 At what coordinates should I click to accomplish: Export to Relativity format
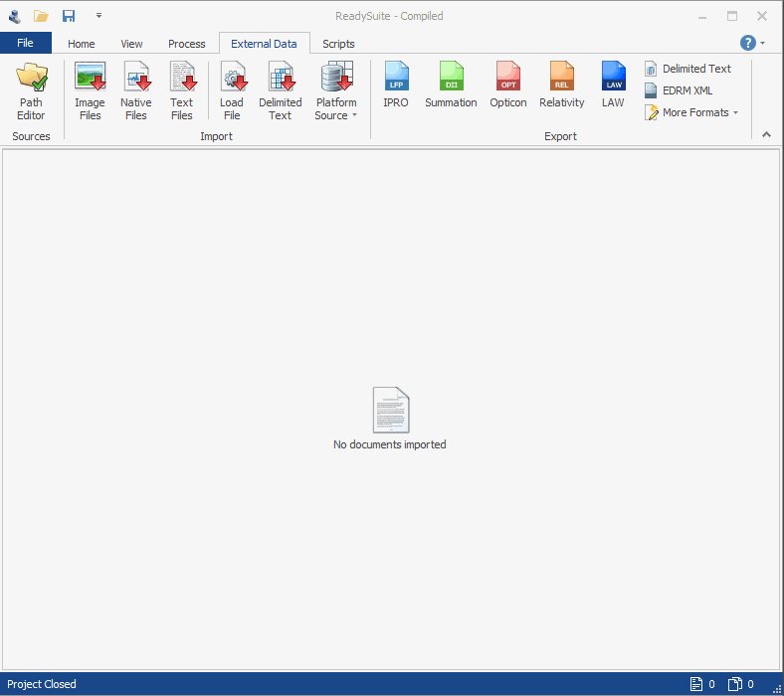tap(562, 86)
